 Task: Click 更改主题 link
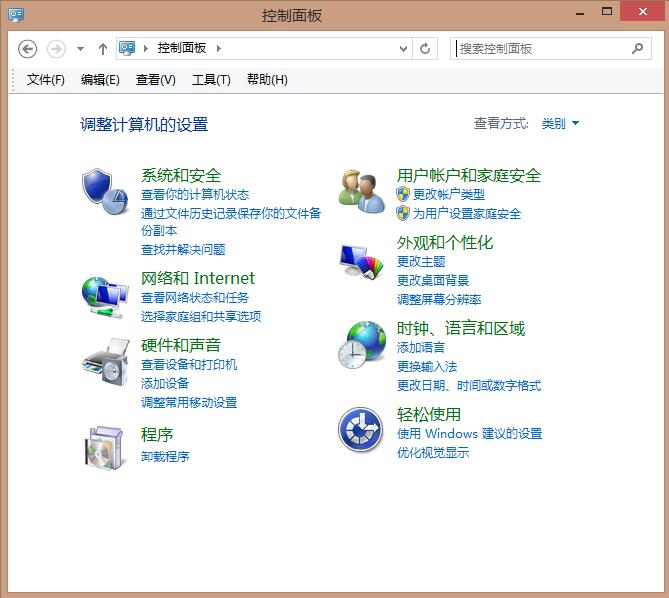click(421, 261)
